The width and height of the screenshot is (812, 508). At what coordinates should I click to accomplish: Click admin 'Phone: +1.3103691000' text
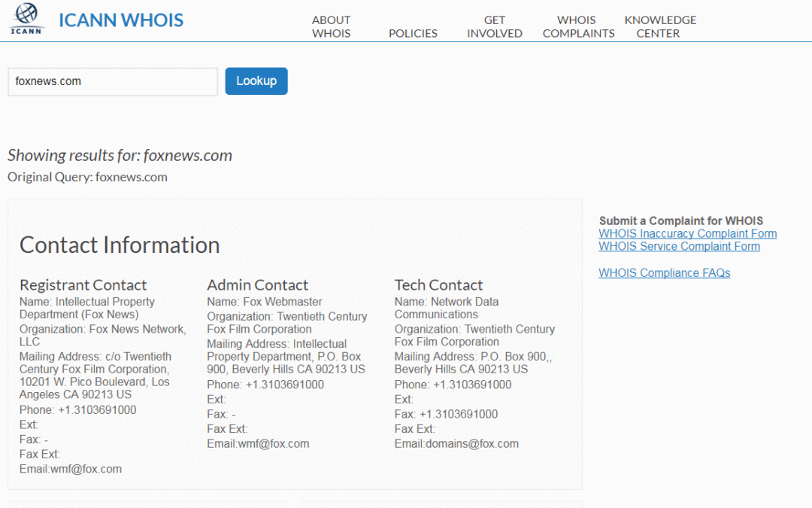pos(265,385)
